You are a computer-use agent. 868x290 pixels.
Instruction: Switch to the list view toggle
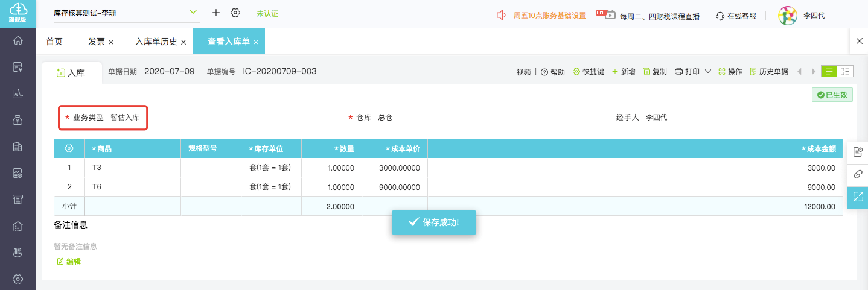[x=829, y=71]
